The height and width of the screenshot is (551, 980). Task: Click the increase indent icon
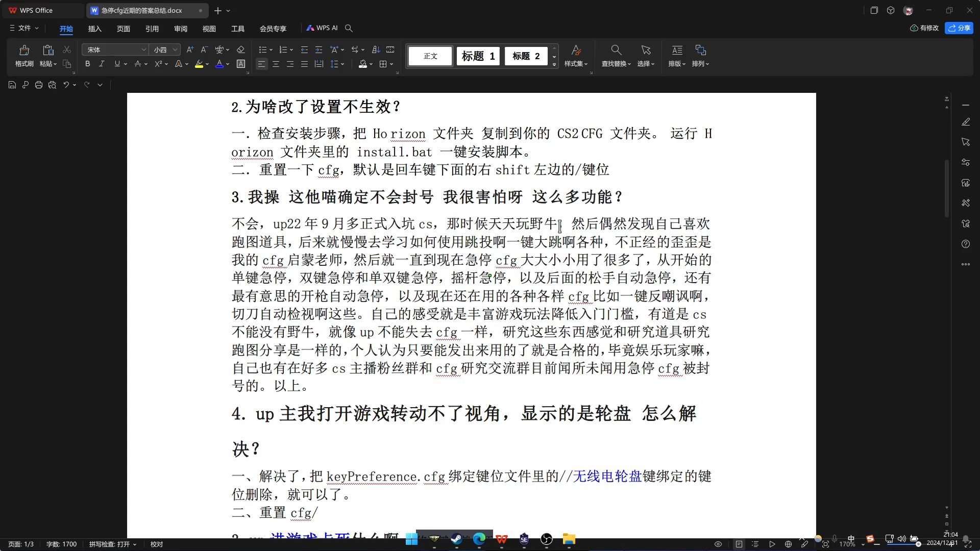click(318, 50)
